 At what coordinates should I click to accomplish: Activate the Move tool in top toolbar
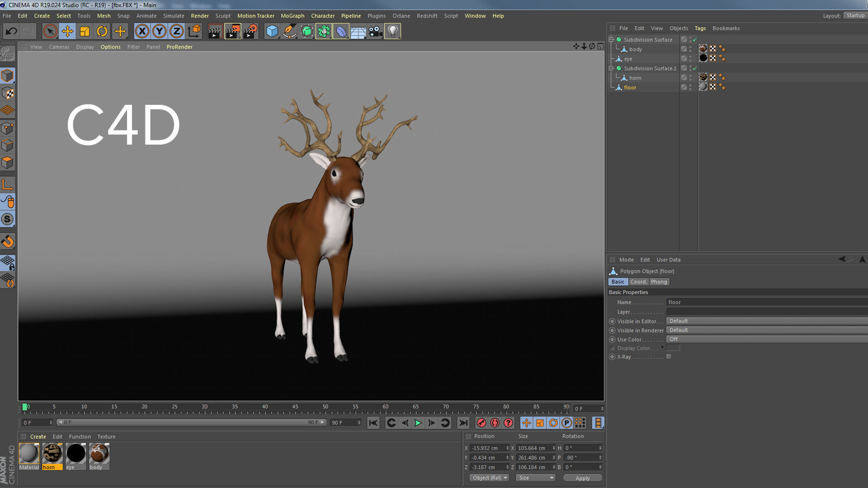(x=67, y=31)
